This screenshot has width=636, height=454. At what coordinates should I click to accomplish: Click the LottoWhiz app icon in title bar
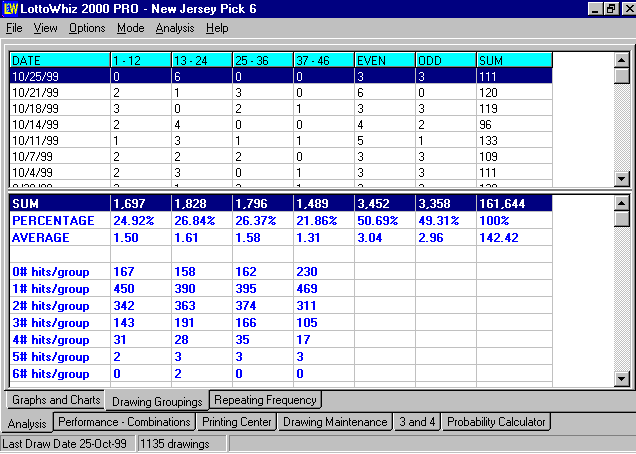click(x=9, y=9)
